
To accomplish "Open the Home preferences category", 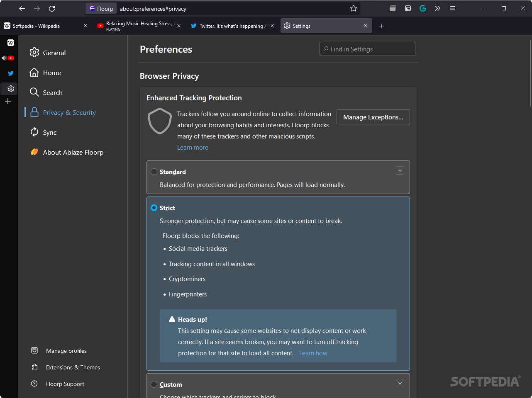I will [x=45, y=73].
